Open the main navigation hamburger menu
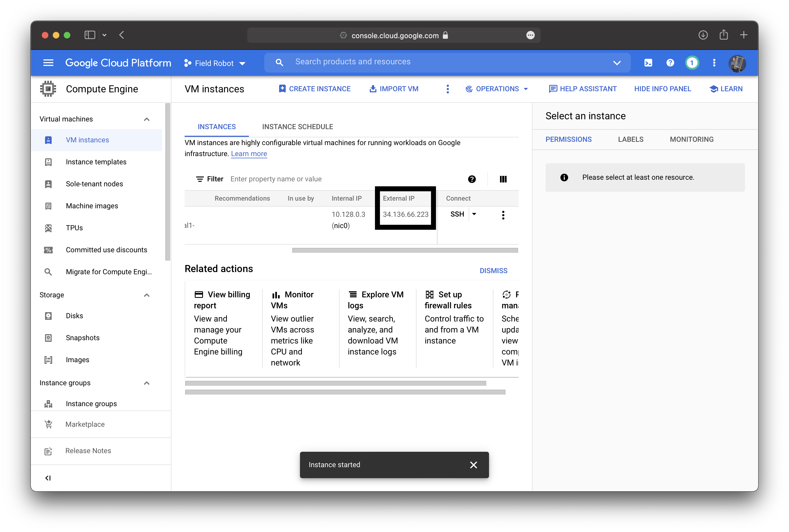This screenshot has height=532, width=789. (48, 63)
